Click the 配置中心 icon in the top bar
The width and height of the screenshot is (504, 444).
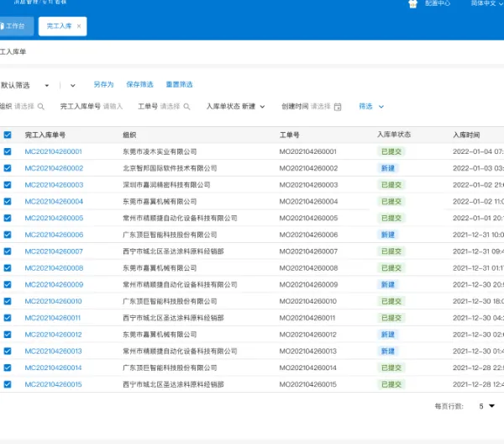click(412, 3)
